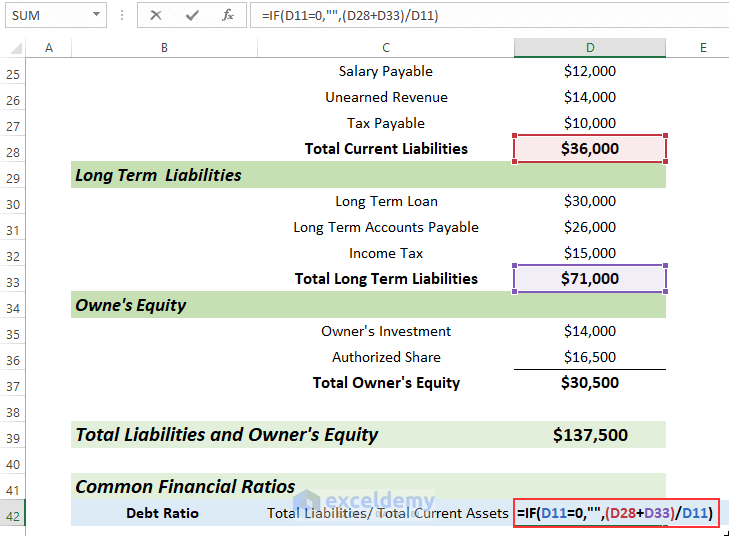Select the $71,000 total cell
The width and height of the screenshot is (729, 536).
(x=590, y=279)
